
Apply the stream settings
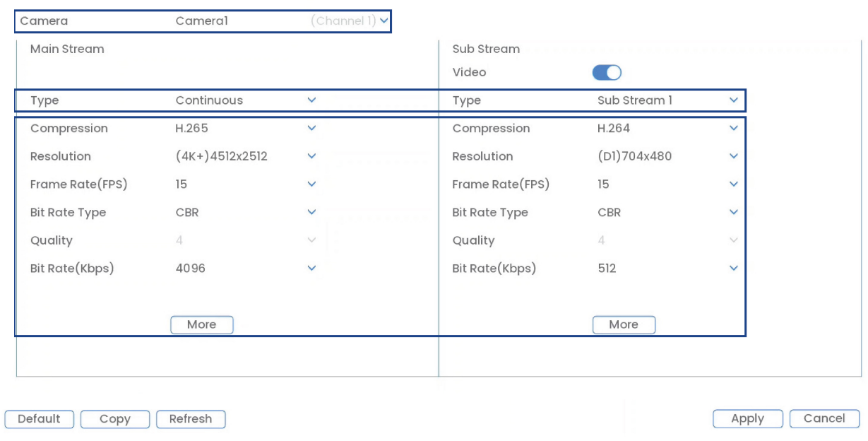747,419
